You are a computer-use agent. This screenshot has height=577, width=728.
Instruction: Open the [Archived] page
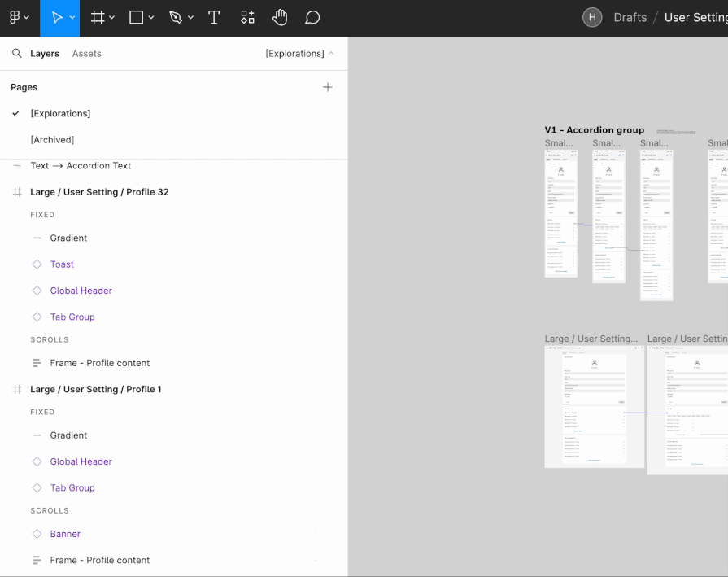pyautogui.click(x=52, y=140)
